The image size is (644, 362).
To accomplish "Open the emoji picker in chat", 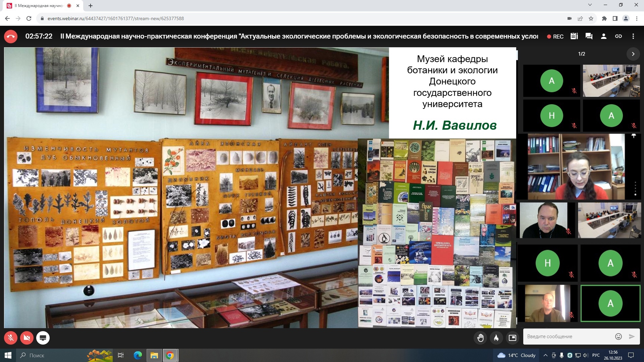I will pyautogui.click(x=619, y=337).
